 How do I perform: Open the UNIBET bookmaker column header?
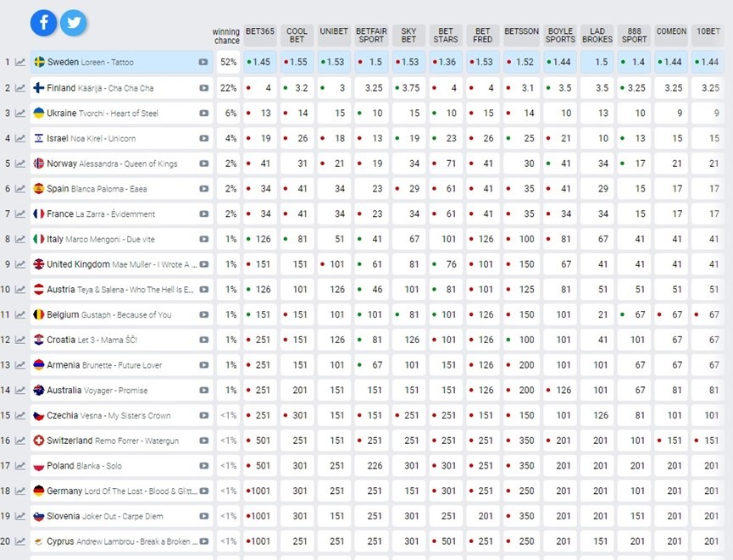pyautogui.click(x=334, y=35)
